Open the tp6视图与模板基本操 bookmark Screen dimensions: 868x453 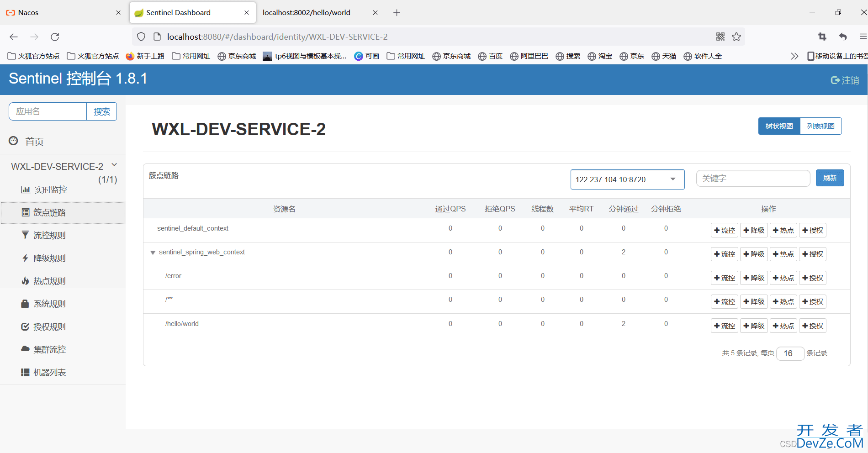(305, 56)
